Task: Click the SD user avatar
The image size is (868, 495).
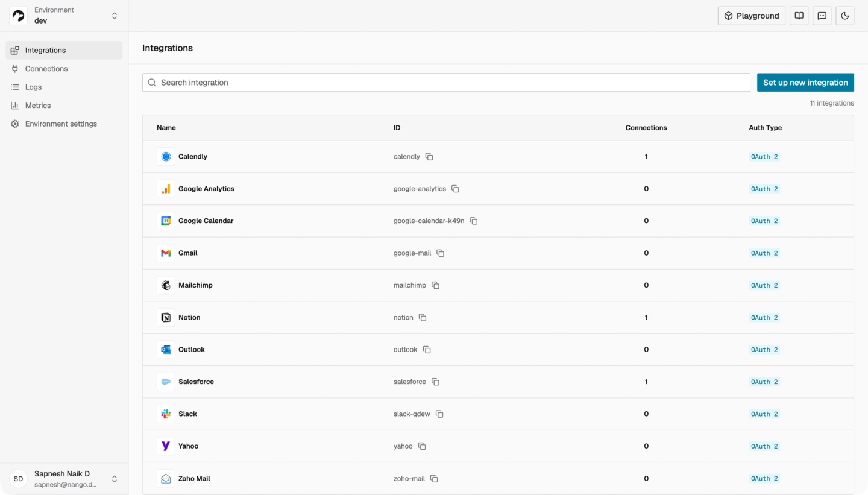Action: (19, 479)
